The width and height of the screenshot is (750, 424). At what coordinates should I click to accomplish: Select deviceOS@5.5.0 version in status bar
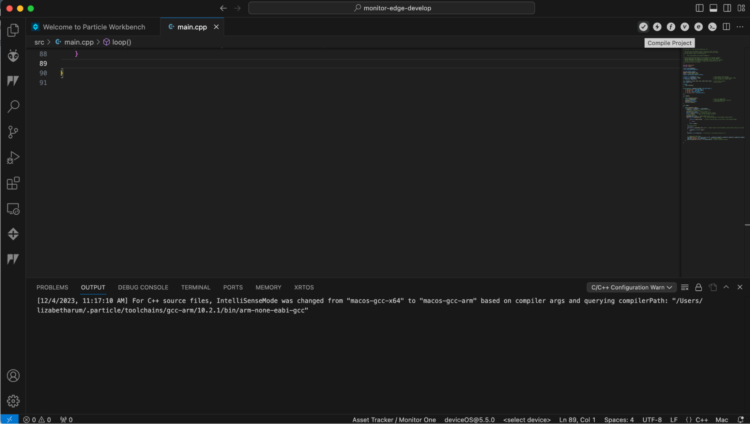469,419
